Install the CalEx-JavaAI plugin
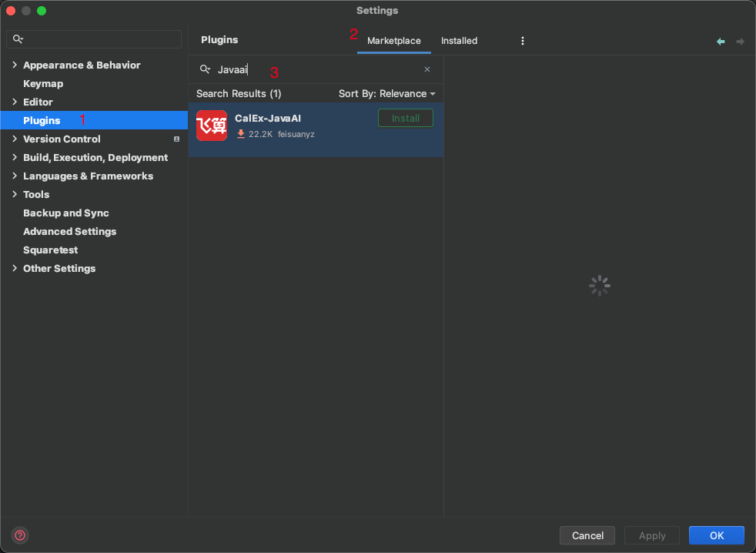 (x=406, y=118)
